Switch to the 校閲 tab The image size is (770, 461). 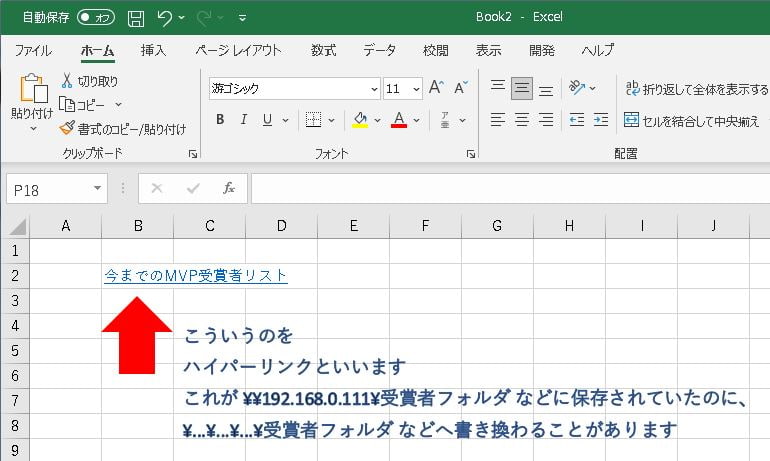[x=436, y=50]
